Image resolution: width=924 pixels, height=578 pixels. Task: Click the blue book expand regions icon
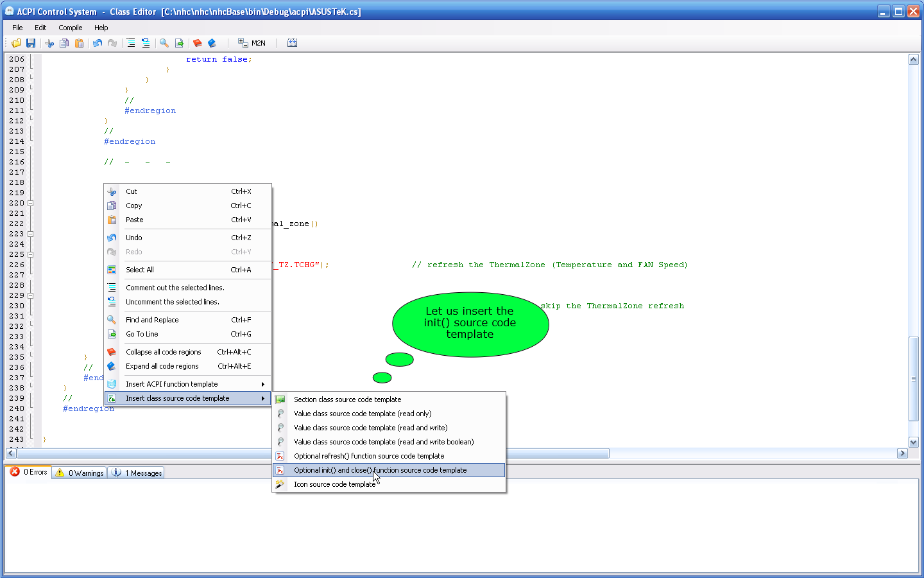tap(212, 43)
